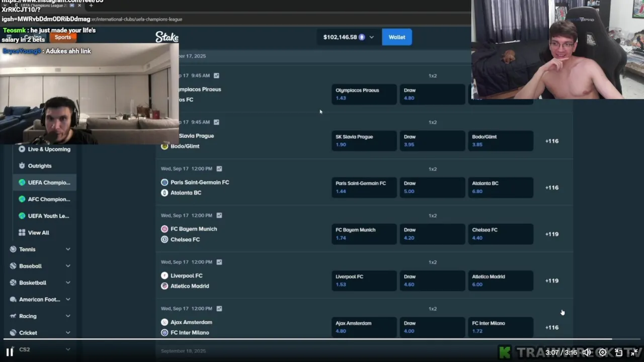
Task: Click the Chelsea FC team crest
Action: pyautogui.click(x=165, y=239)
